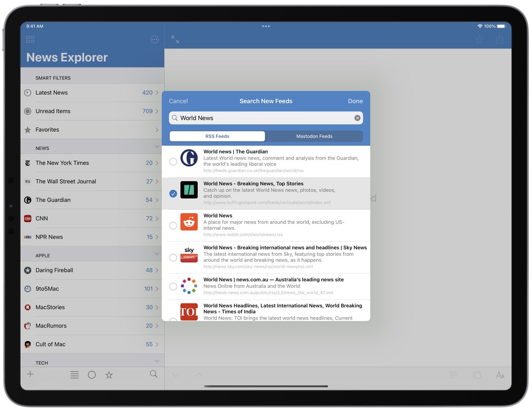Image resolution: width=532 pixels, height=412 pixels.
Task: Toggle full screen expand arrows icon
Action: point(175,40)
